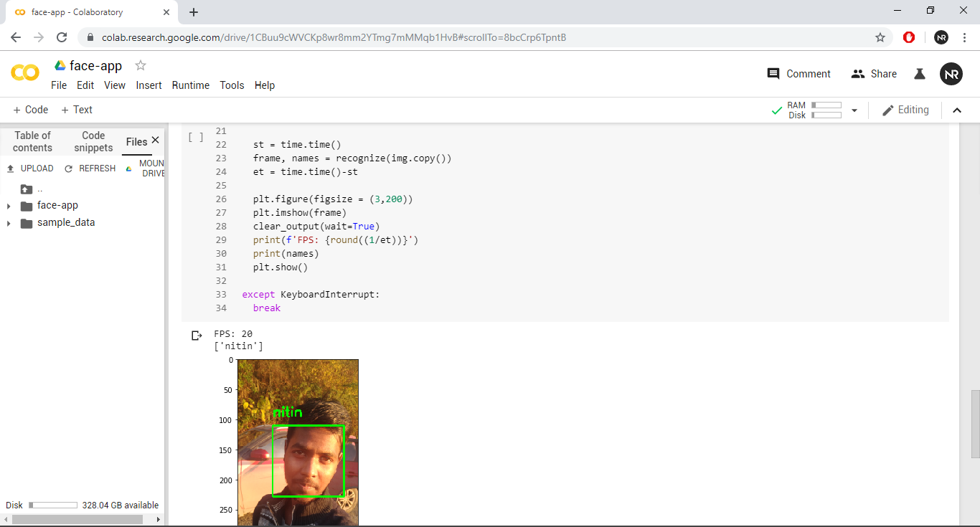Open the Comment panel
The width and height of the screenshot is (980, 527).
[798, 74]
